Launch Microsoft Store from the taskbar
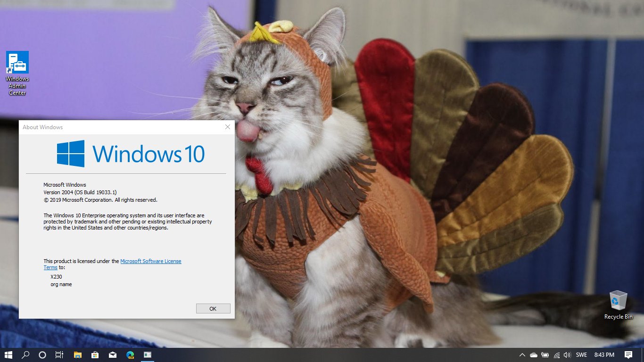This screenshot has width=644, height=362. click(x=95, y=355)
